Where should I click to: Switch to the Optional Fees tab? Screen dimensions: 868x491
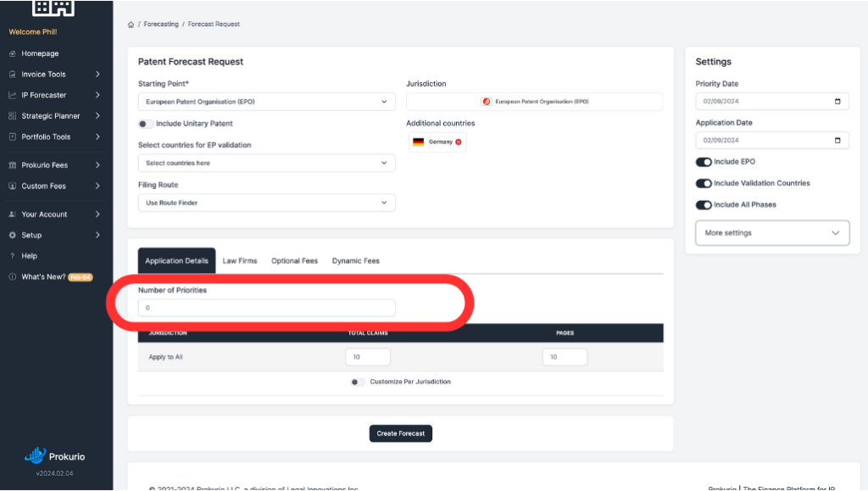pyautogui.click(x=294, y=260)
